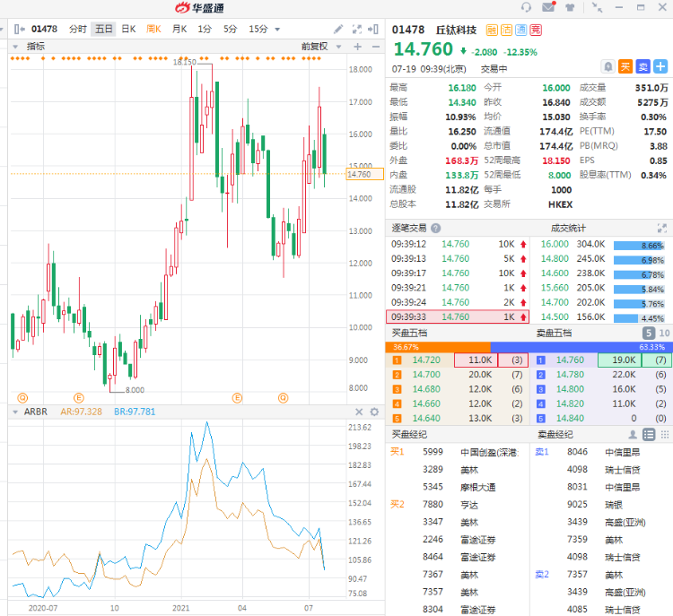Switch to 1分 one-minute chart tab
This screenshot has height=616, width=673.
coord(205,30)
